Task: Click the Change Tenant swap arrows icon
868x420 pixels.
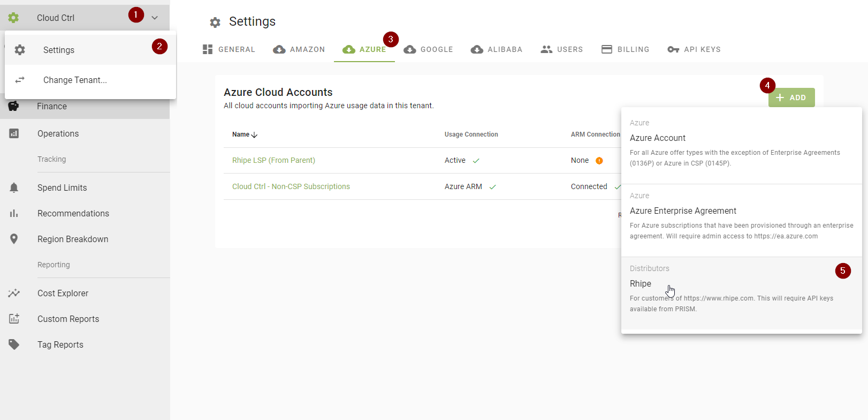Action: [x=20, y=80]
